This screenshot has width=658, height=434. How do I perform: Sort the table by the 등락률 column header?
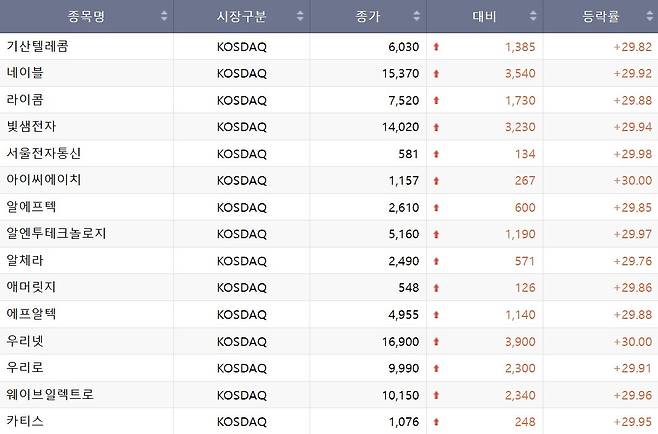click(600, 16)
